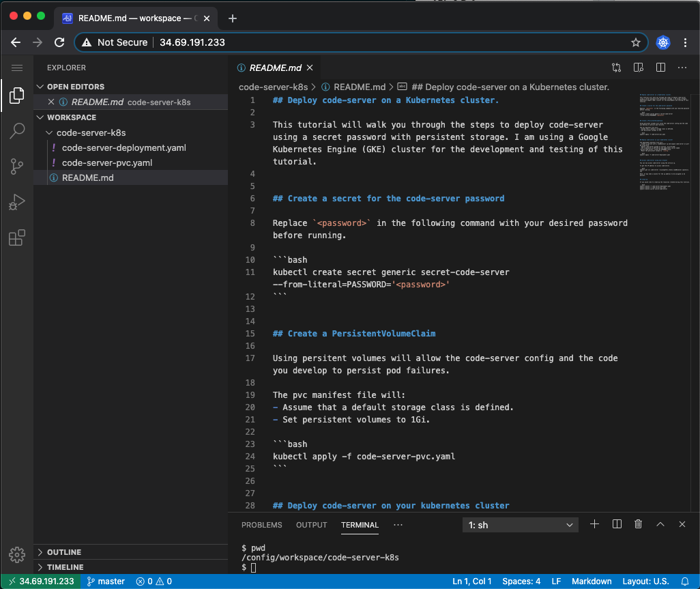Image resolution: width=700 pixels, height=589 pixels.
Task: Click the Not Secure warning indicator
Action: [115, 42]
